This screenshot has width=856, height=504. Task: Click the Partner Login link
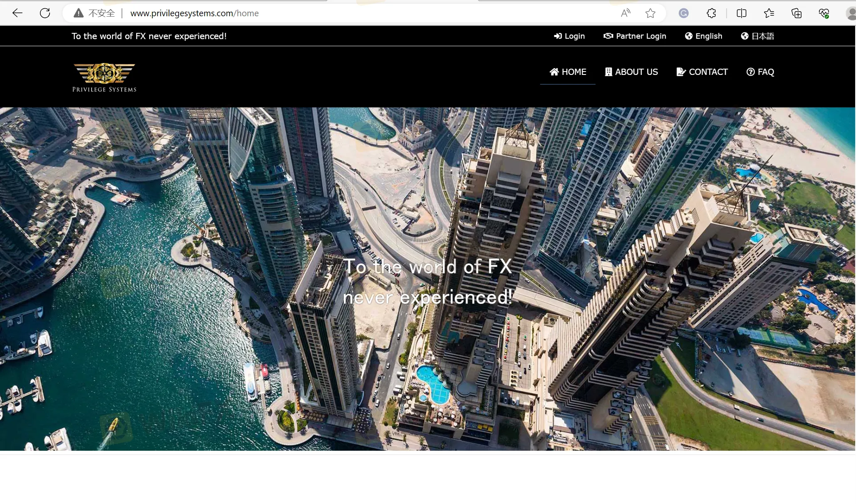pyautogui.click(x=635, y=36)
